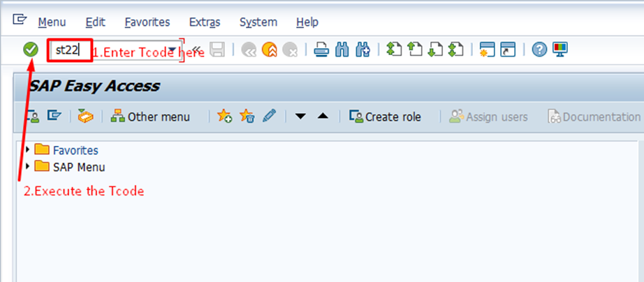Click the Create role button
The image size is (644, 282).
[x=386, y=117]
